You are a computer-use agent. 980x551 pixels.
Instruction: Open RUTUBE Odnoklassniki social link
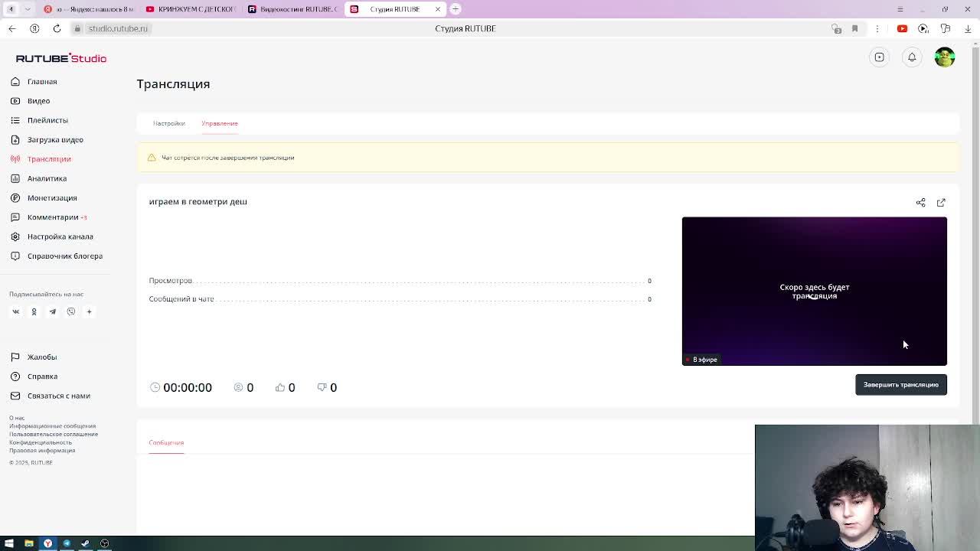pos(34,311)
